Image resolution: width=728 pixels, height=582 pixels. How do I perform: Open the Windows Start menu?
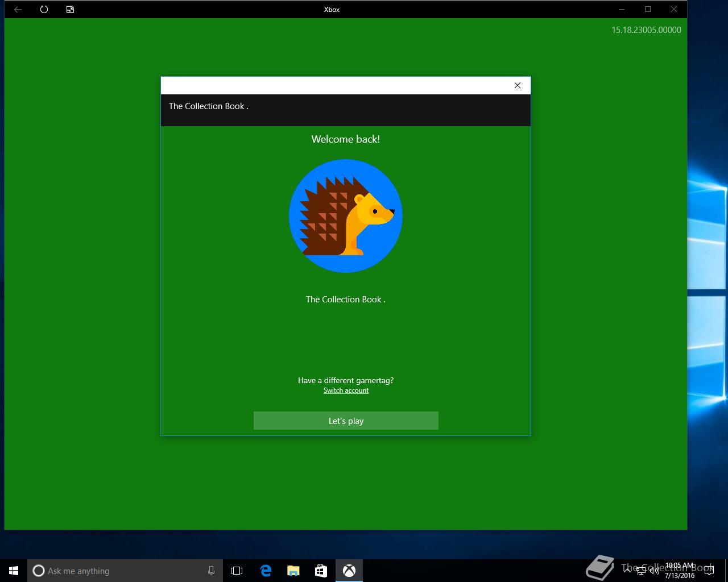tap(14, 571)
